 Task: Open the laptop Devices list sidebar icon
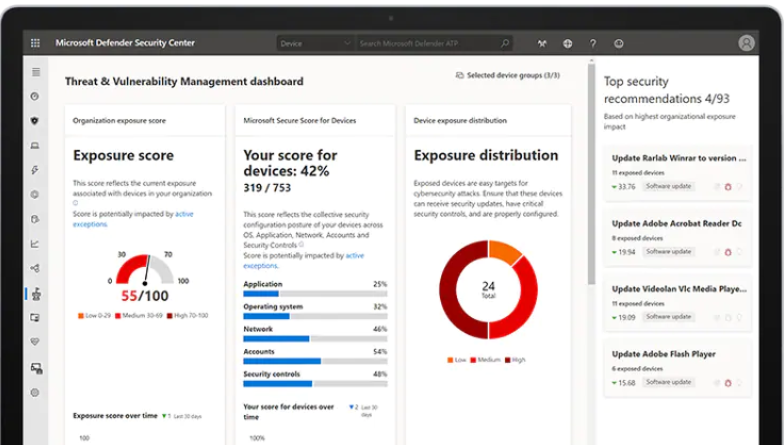34,146
